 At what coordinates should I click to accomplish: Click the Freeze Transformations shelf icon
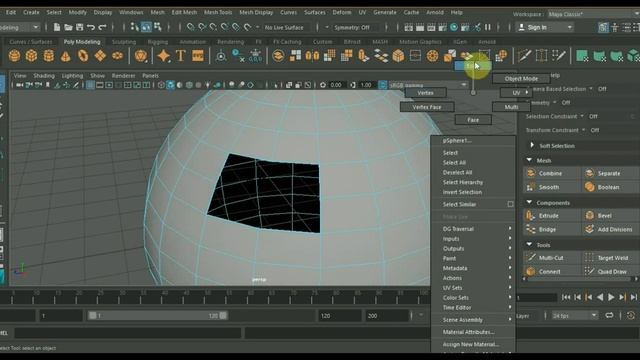coord(256,56)
